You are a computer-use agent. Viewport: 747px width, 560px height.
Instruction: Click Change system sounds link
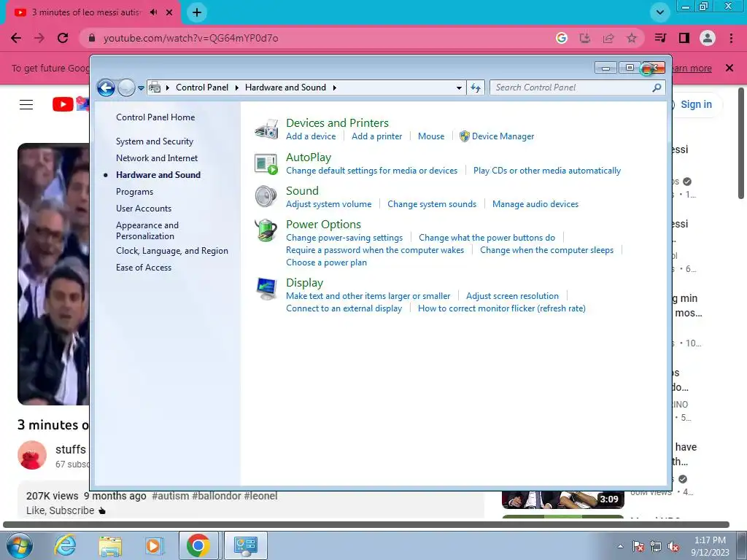pos(432,204)
